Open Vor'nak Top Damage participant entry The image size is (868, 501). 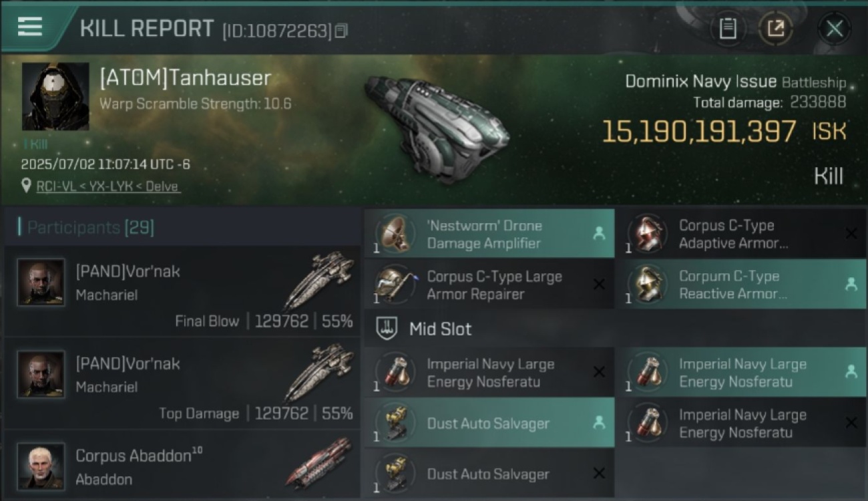point(182,383)
